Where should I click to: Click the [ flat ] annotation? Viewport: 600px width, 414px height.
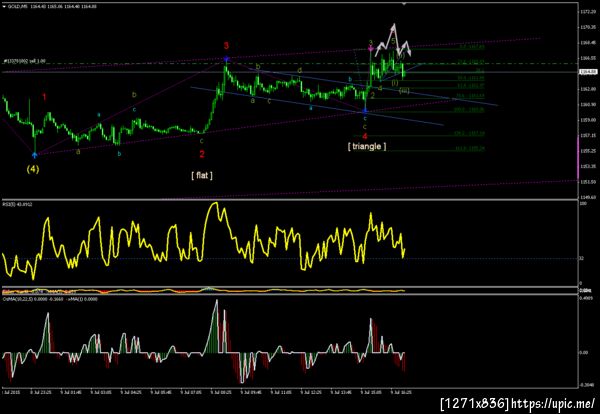coord(202,176)
